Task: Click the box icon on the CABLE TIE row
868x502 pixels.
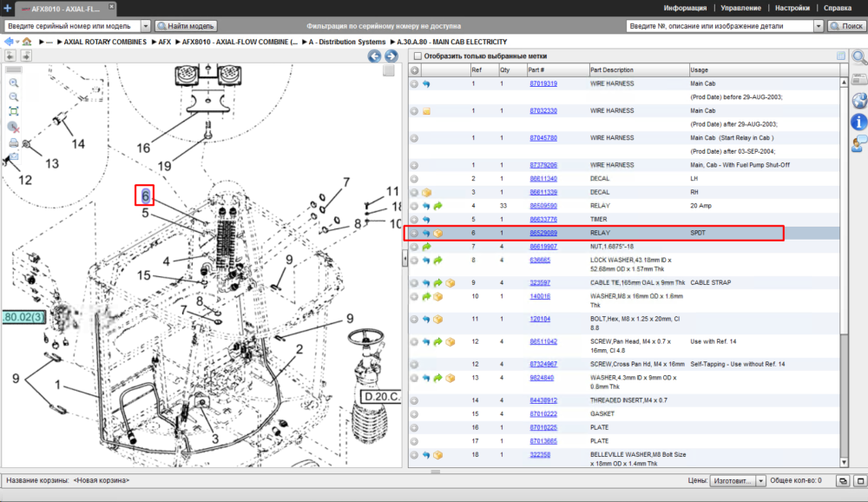Action: click(450, 283)
